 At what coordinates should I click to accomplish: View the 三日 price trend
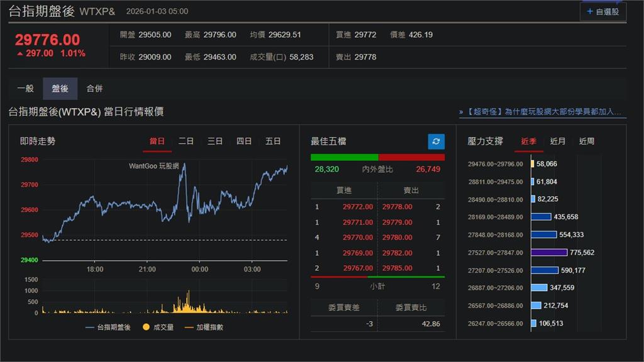pyautogui.click(x=214, y=141)
